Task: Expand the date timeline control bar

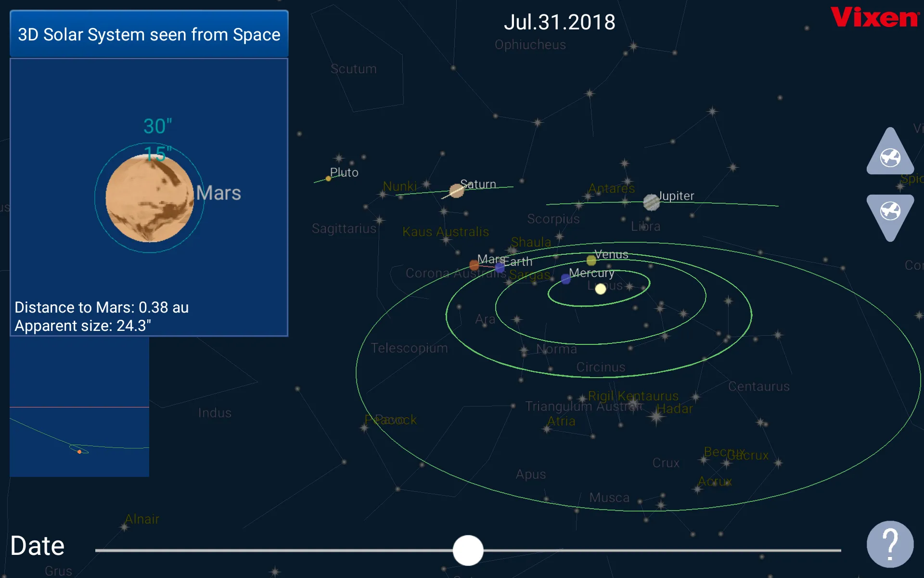Action: click(x=36, y=546)
